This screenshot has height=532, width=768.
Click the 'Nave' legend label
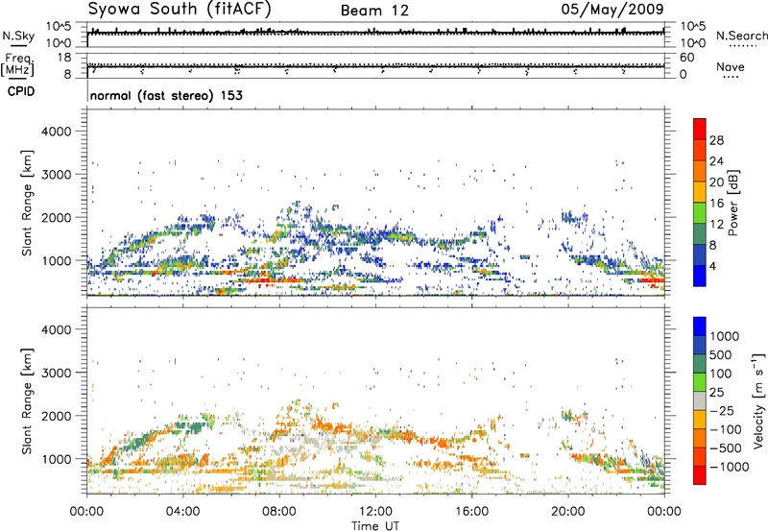[731, 66]
